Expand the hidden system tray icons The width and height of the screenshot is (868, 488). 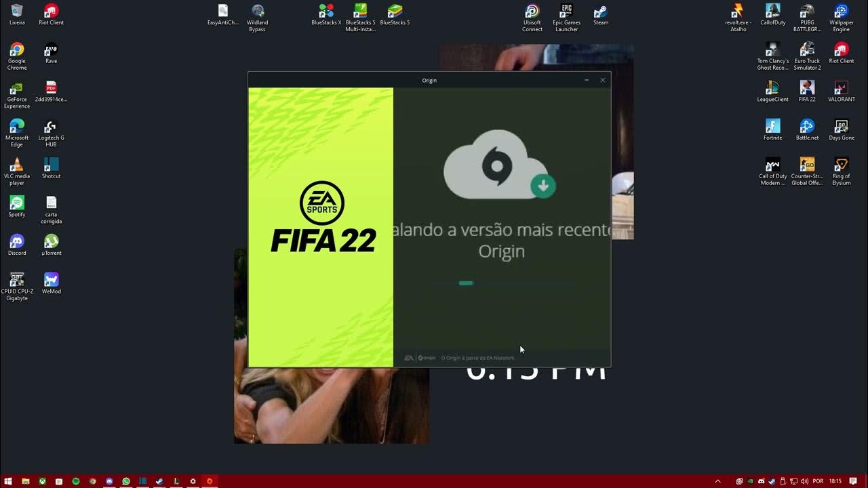coord(717,481)
